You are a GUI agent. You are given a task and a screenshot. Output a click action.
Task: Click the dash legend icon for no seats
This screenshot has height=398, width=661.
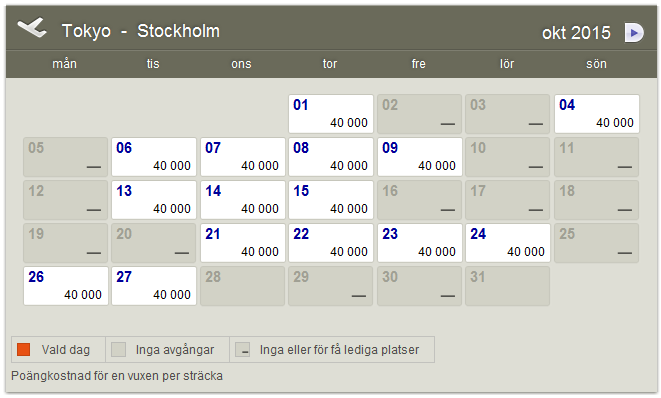click(243, 350)
